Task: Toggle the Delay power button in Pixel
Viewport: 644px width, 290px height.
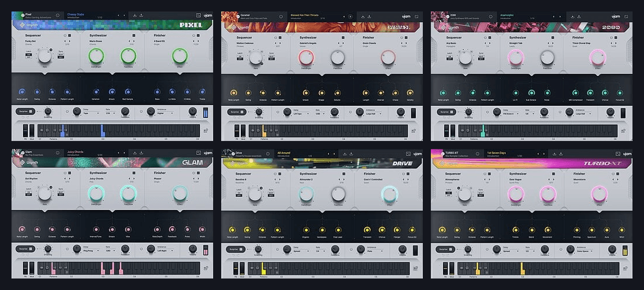Action: pyautogui.click(x=67, y=110)
